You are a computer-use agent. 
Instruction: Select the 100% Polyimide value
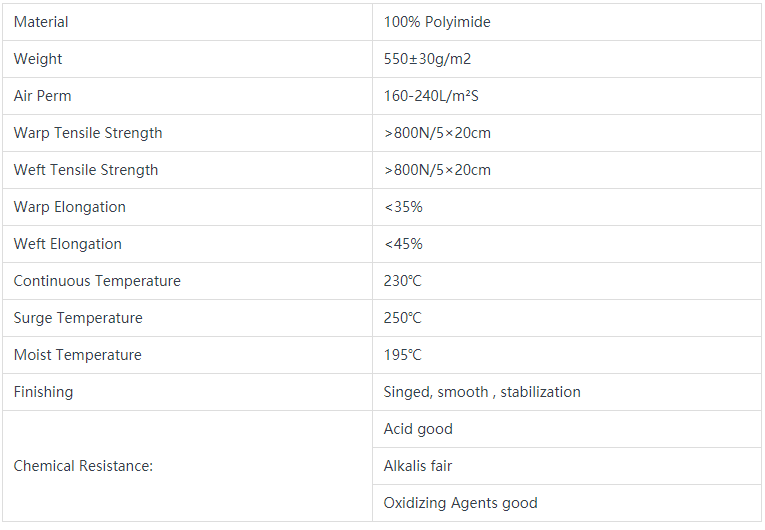pyautogui.click(x=437, y=22)
